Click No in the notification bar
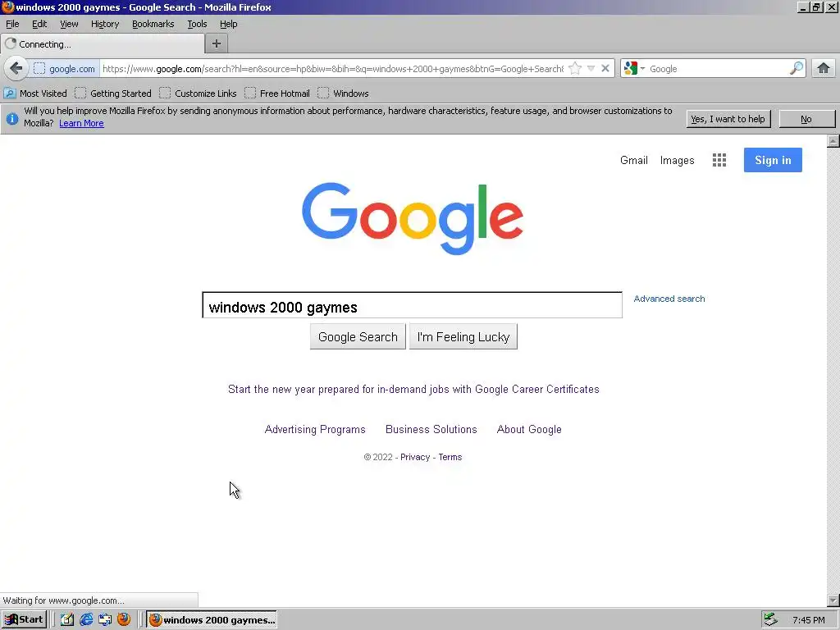840x630 pixels. tap(806, 119)
